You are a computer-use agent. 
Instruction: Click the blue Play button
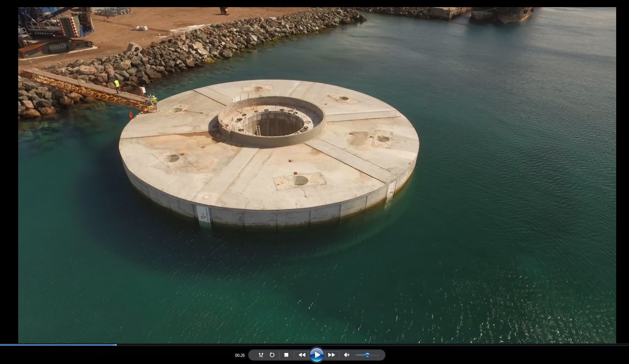316,355
